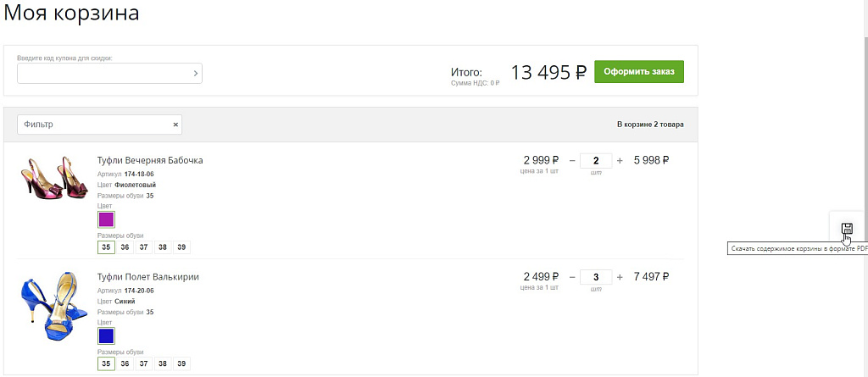Viewport: 868px width, 377px height.
Task: Select size 39 for the purple shoes
Action: (x=181, y=247)
